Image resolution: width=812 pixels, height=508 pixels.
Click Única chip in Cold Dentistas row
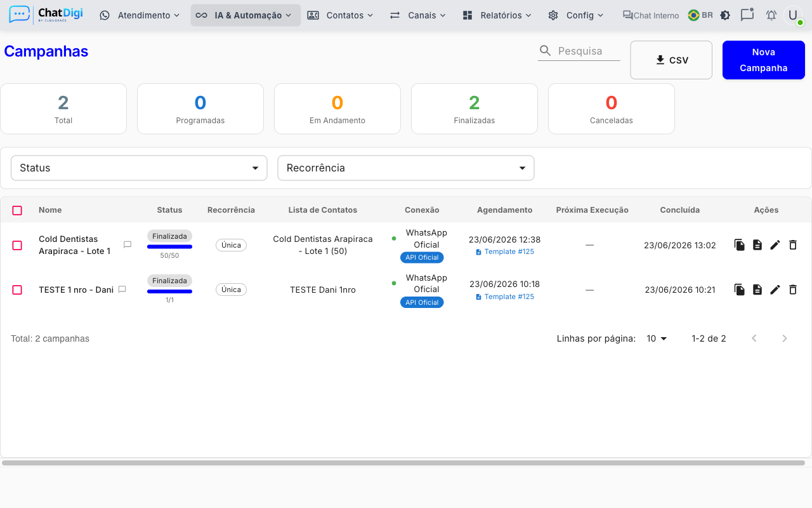pyautogui.click(x=231, y=245)
